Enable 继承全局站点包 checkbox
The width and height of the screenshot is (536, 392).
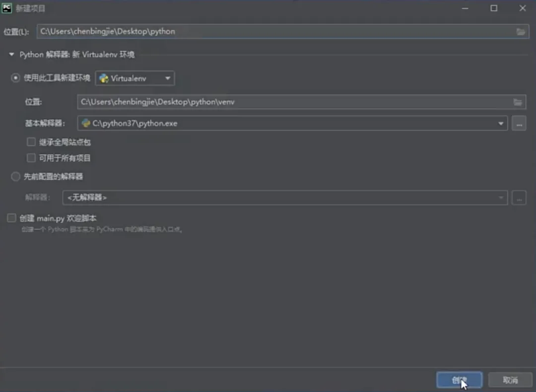31,142
